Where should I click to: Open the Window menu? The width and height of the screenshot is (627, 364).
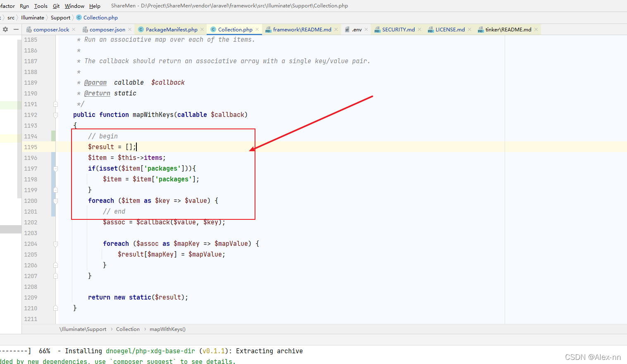click(74, 6)
